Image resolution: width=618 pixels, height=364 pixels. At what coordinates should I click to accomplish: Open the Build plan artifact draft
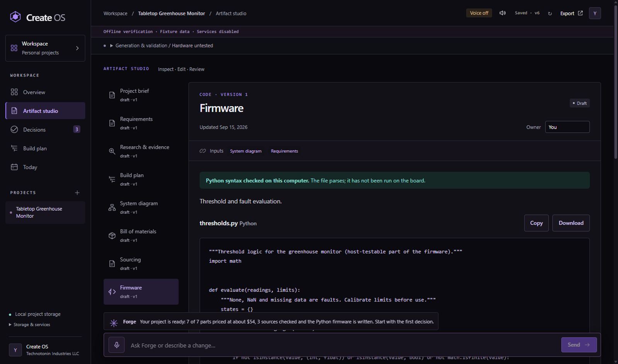coord(141,179)
